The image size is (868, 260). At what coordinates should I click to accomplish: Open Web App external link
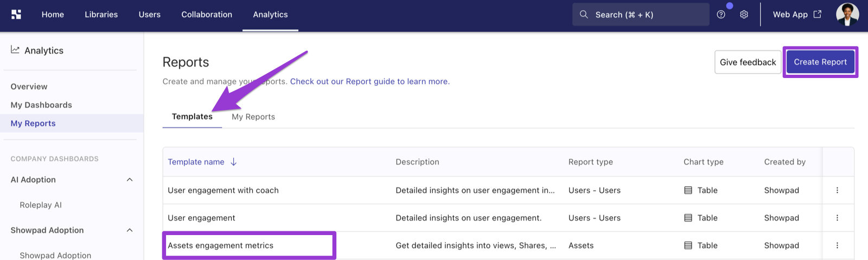click(x=797, y=15)
